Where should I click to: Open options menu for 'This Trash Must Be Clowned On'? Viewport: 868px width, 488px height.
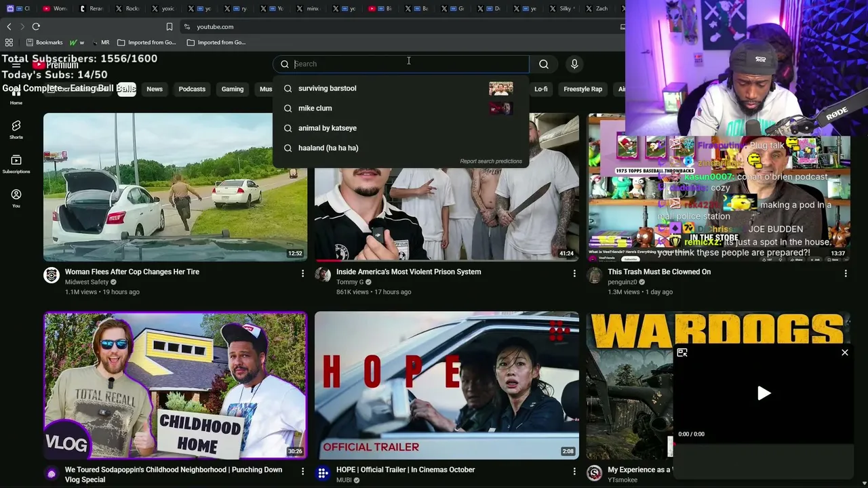click(x=846, y=273)
